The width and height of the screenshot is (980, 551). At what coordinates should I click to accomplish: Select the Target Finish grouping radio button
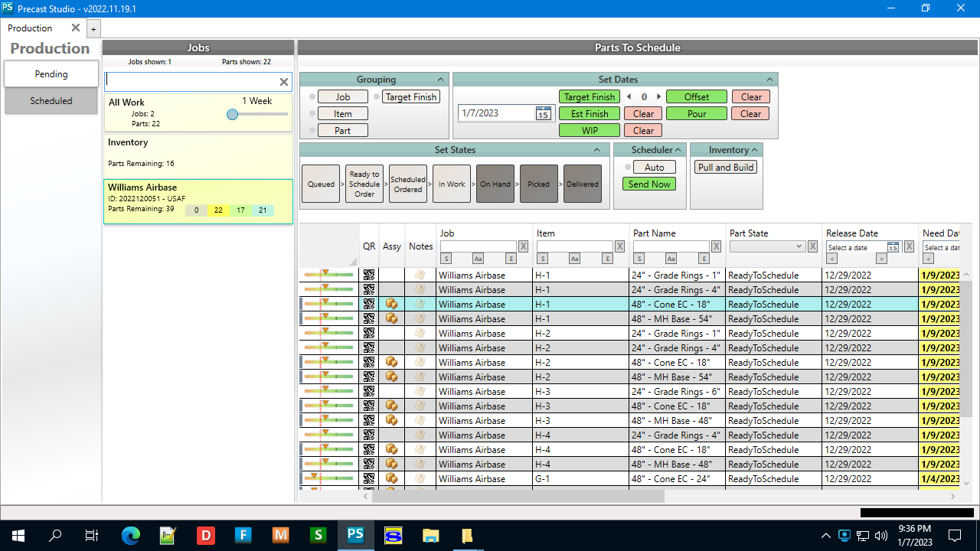coord(376,97)
